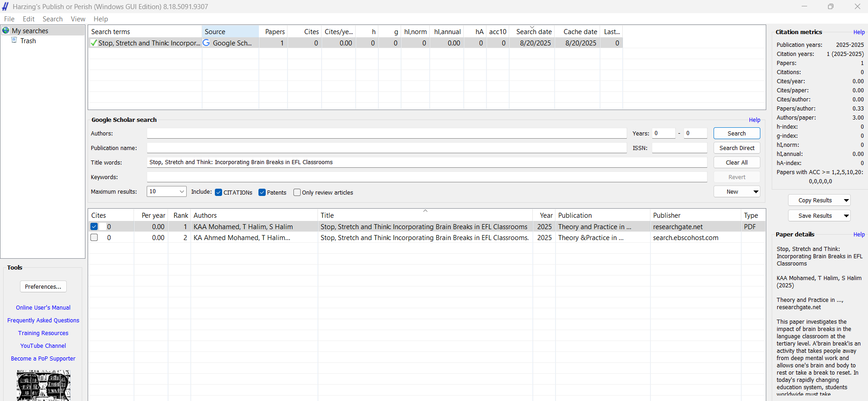
Task: Click the Search button
Action: pos(737,133)
